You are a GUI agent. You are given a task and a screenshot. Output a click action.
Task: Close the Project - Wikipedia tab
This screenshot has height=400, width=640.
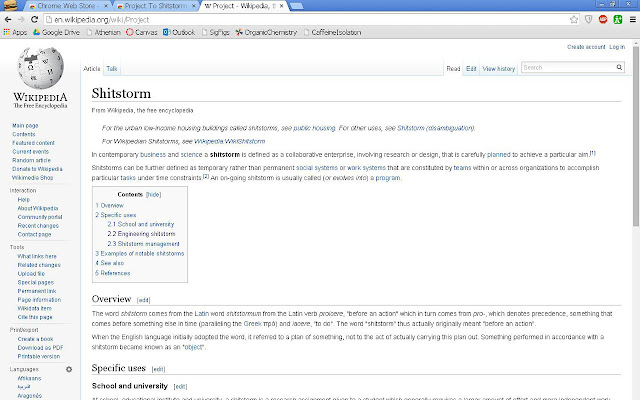tap(281, 6)
